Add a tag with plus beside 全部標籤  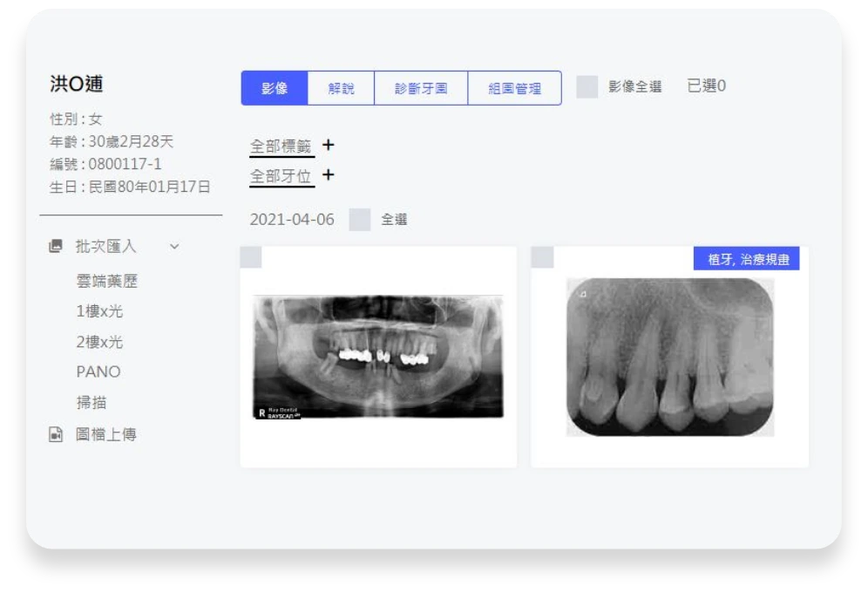click(329, 145)
